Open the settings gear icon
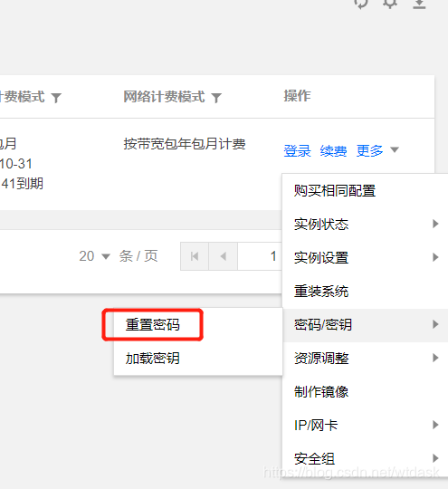 click(390, 4)
